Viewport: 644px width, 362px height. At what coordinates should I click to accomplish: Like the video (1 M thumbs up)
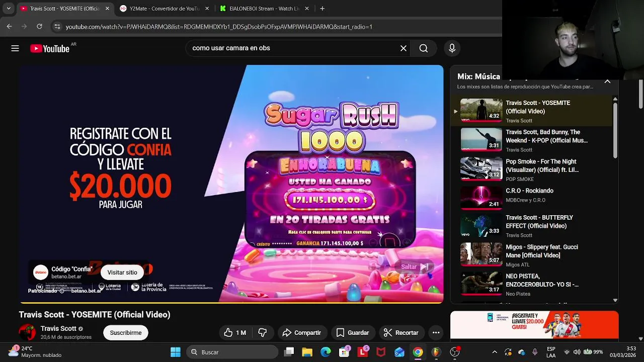tap(235, 332)
